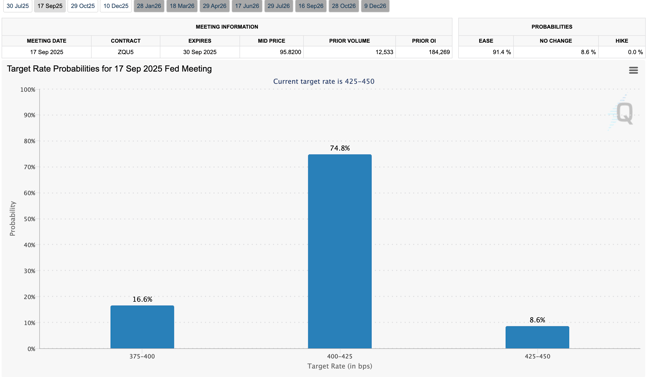This screenshot has width=650, height=377.
Task: Select the 29 Jul26 meeting tab
Action: tap(279, 6)
